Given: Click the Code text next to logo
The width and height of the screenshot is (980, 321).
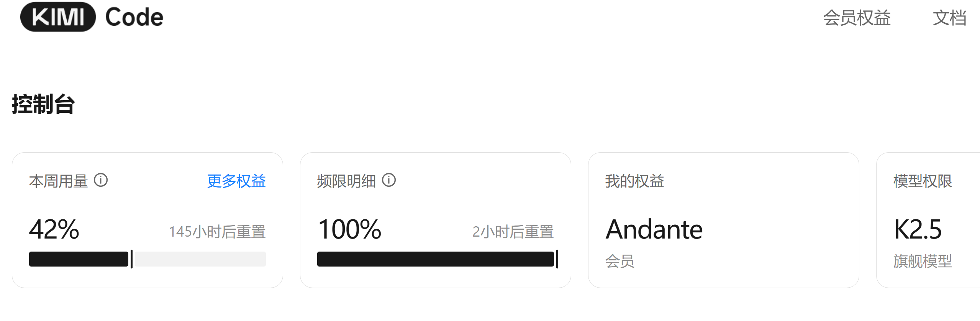Looking at the screenshot, I should (x=134, y=17).
